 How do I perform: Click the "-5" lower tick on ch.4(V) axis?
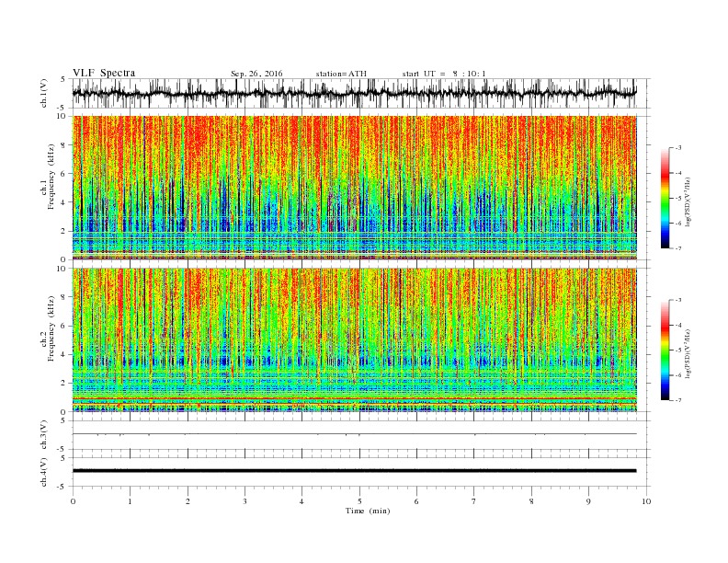pyautogui.click(x=63, y=487)
